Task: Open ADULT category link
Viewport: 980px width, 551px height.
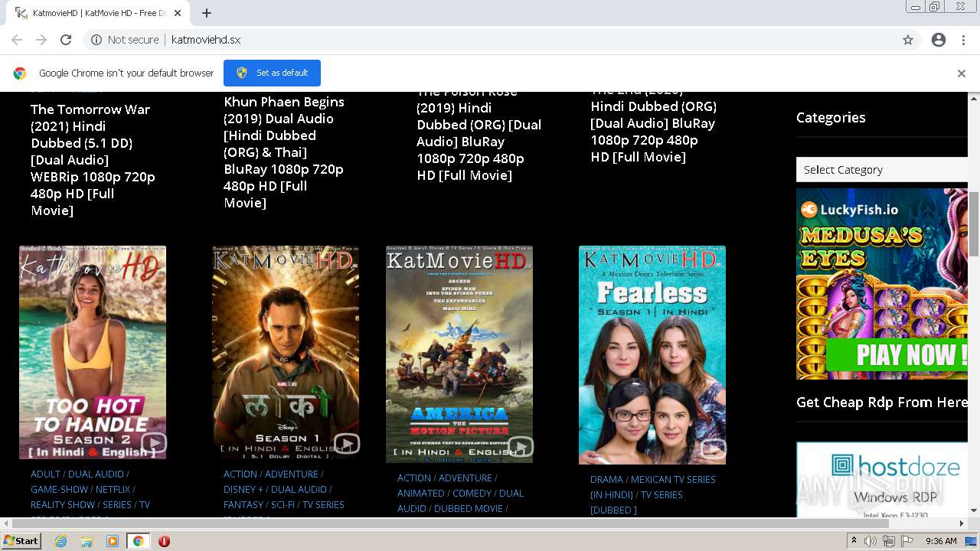Action: pos(45,474)
